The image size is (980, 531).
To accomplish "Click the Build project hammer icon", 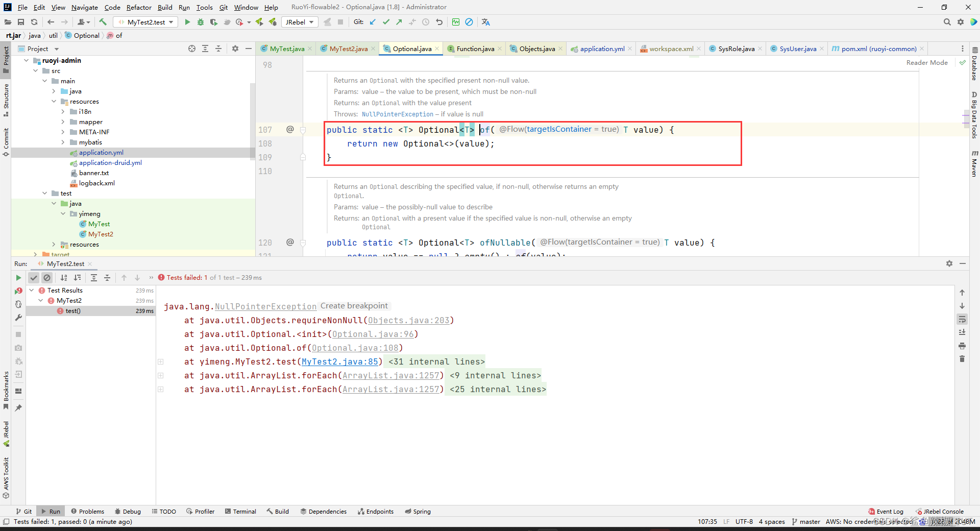I will pos(103,22).
